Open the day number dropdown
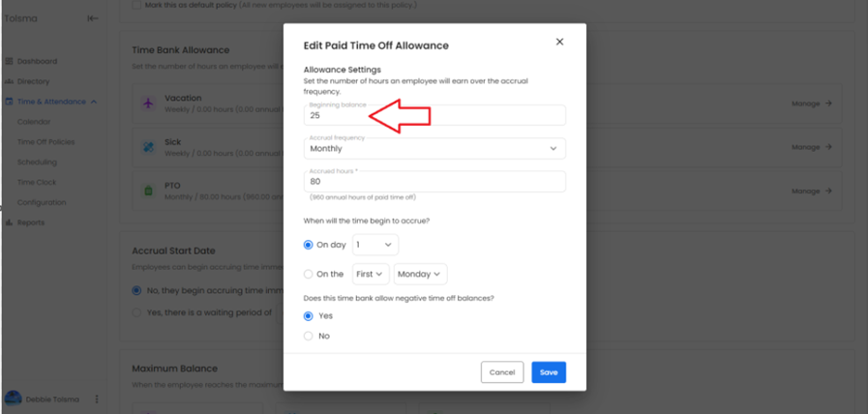868x414 pixels. coord(374,246)
